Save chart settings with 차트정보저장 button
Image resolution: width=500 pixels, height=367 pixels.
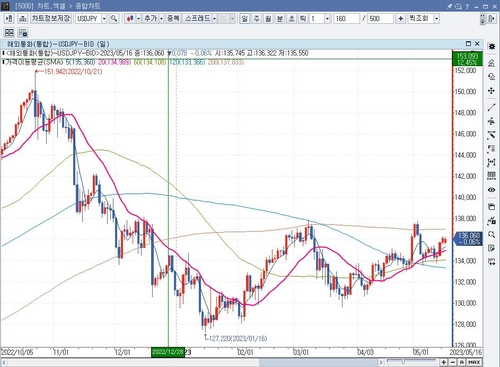(x=51, y=18)
